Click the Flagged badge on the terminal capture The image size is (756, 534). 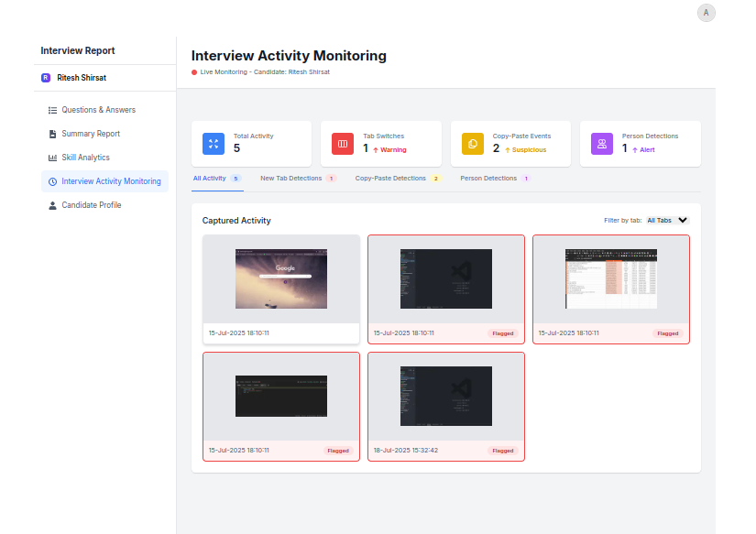pyautogui.click(x=338, y=451)
